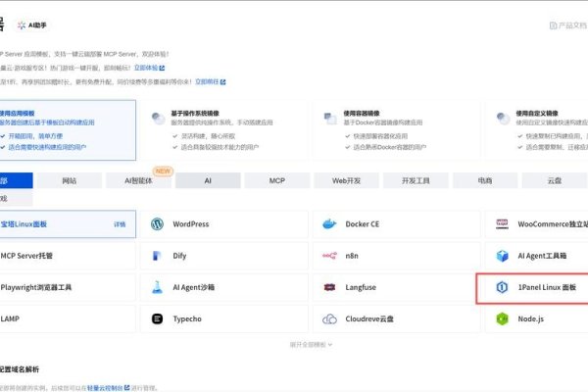Open the MCP category tab
Viewport: 588px width, 392px height.
277,180
